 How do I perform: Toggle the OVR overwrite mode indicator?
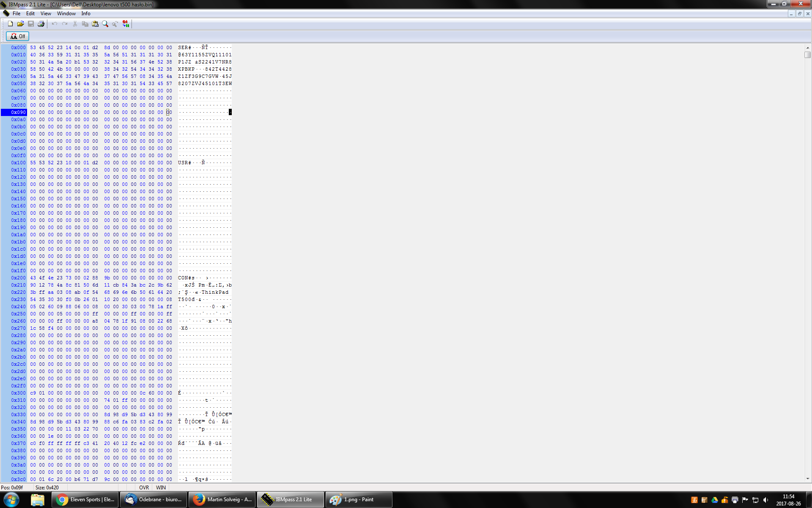point(144,488)
